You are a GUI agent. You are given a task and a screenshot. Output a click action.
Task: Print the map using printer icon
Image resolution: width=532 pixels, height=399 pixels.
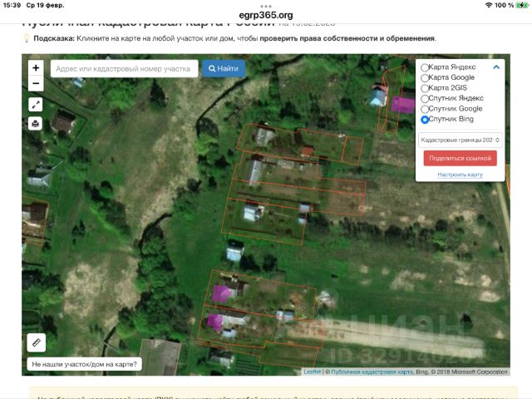(36, 124)
